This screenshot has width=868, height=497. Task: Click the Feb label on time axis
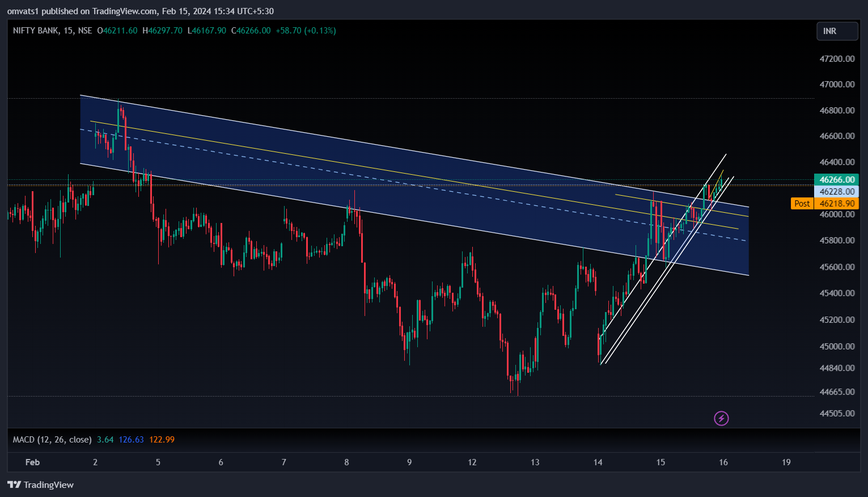point(33,462)
